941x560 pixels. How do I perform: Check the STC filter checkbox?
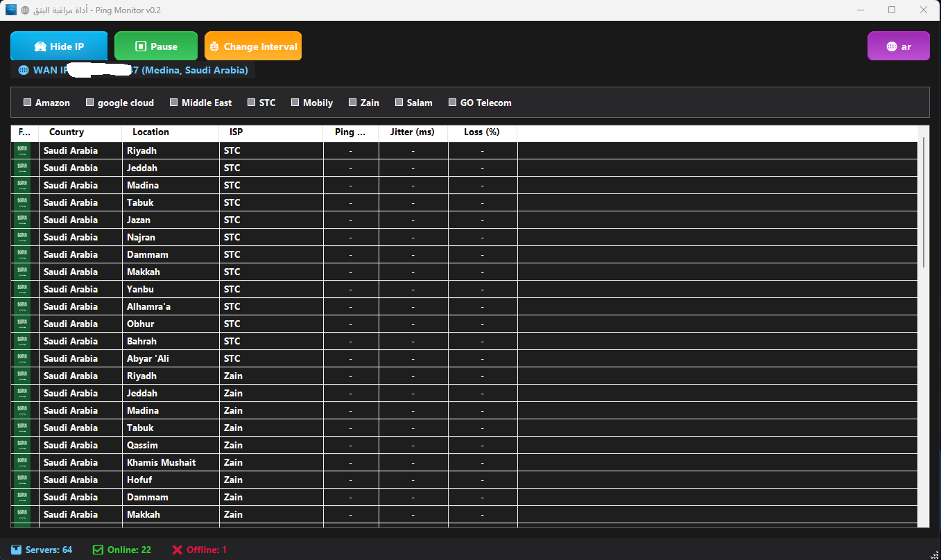[251, 102]
